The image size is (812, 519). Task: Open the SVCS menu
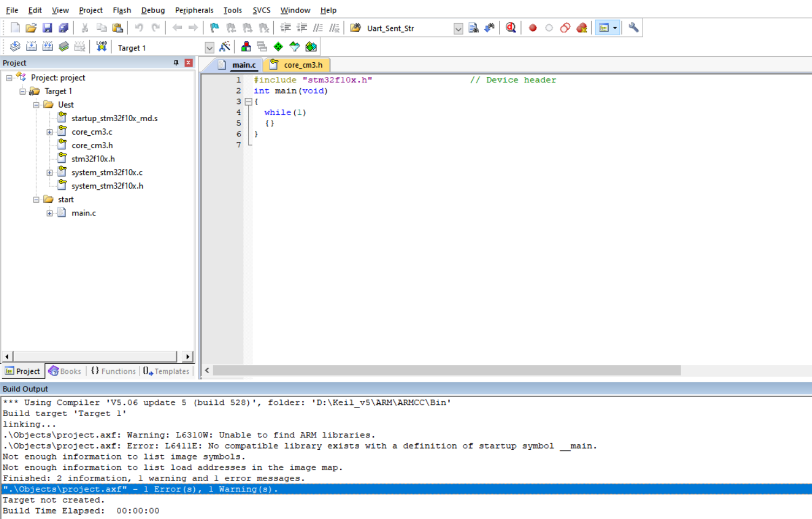261,10
